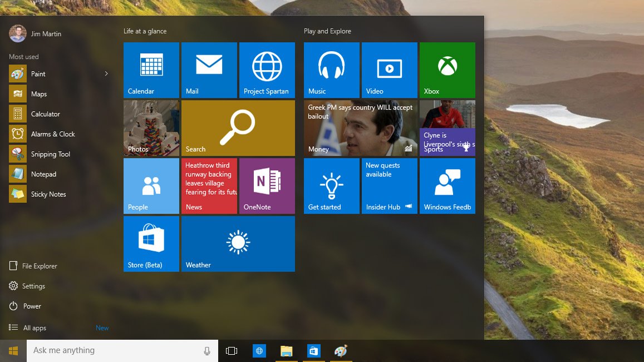The width and height of the screenshot is (644, 362).
Task: Open the Store (Beta) tile
Action: [x=151, y=244]
